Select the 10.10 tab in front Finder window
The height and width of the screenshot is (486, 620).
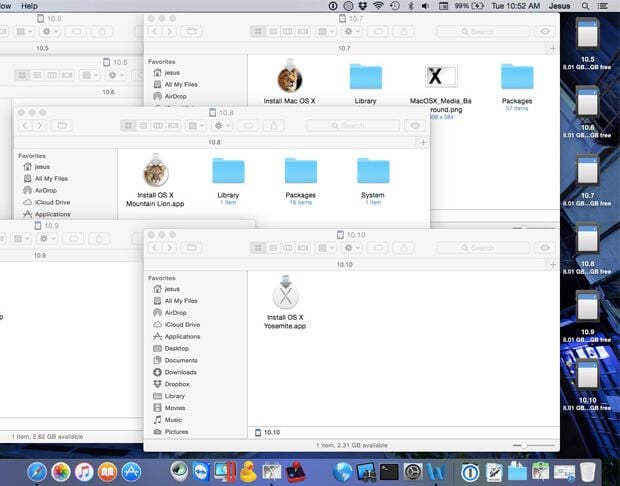[344, 265]
